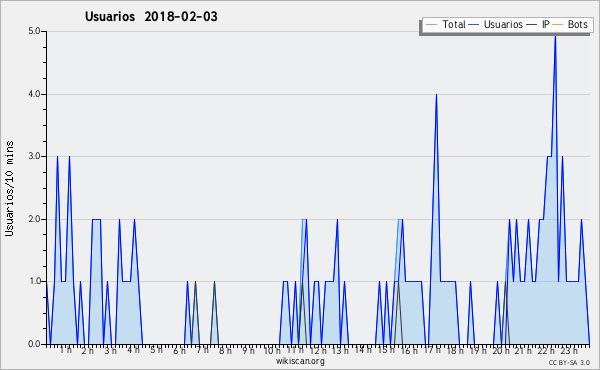This screenshot has width=600, height=370.
Task: Click the 'Usuarios/10 mins' y-axis label
Action: (x=9, y=189)
